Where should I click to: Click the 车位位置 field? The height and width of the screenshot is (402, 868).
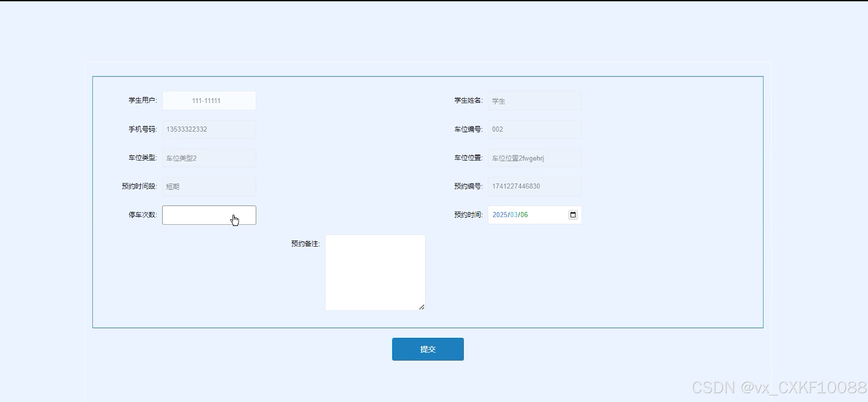[534, 158]
